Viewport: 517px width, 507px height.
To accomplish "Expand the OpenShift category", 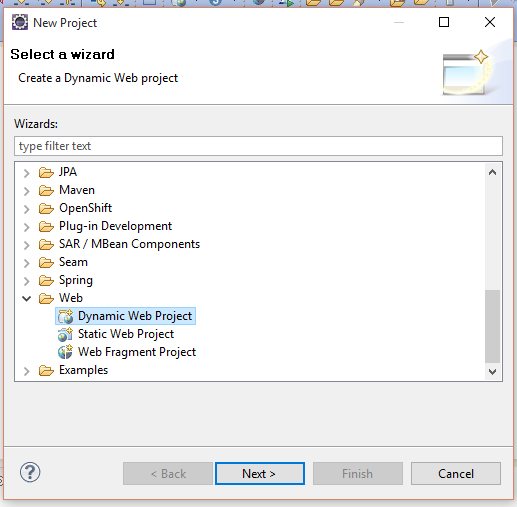I will (27, 209).
